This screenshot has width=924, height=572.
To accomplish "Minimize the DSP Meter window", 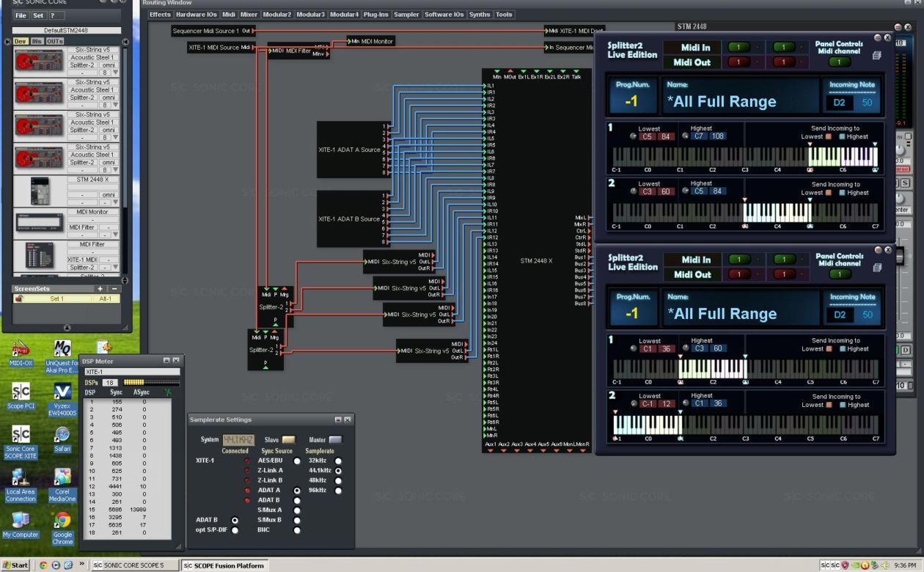I will pos(166,361).
